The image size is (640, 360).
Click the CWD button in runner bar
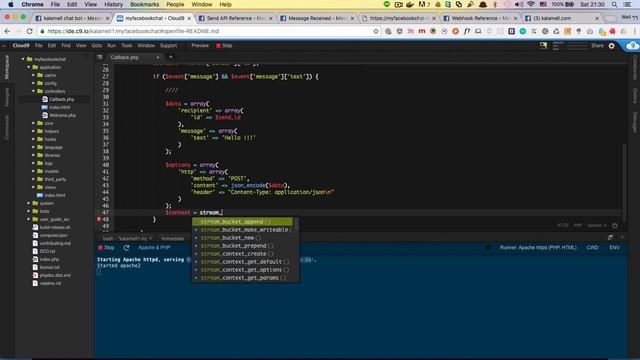[x=592, y=248]
